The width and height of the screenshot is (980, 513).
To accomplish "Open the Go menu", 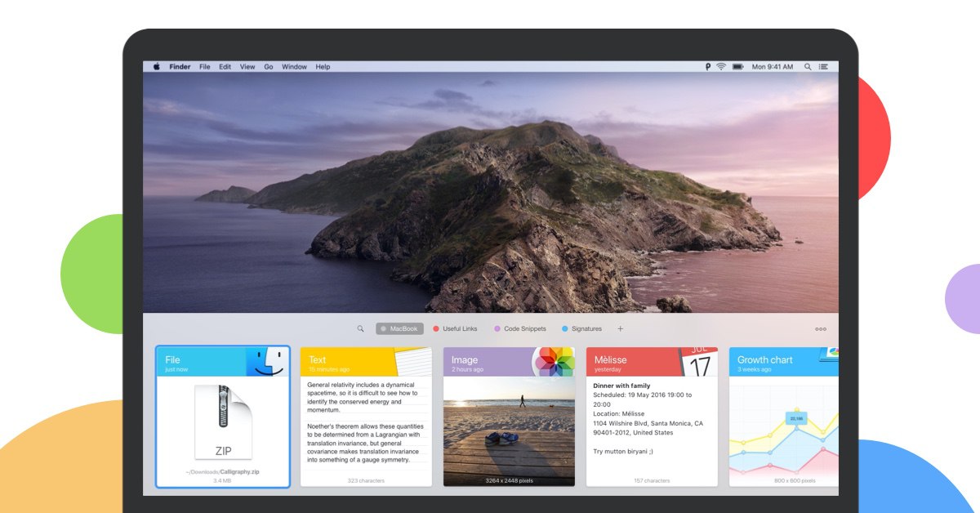I will pyautogui.click(x=269, y=67).
